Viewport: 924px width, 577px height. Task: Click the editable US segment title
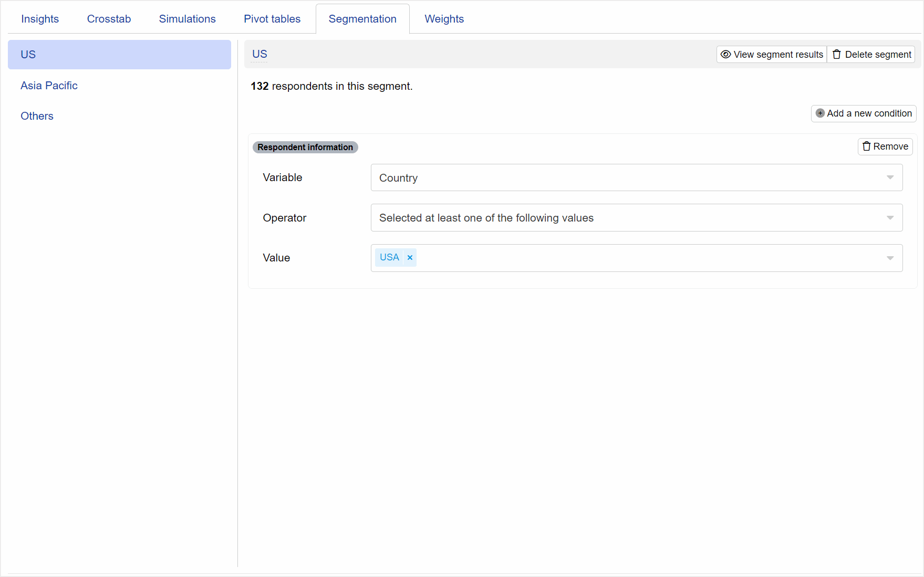click(259, 54)
